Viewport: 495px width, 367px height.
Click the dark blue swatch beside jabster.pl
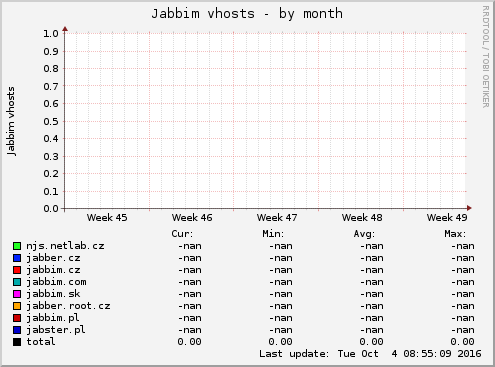[x=17, y=330]
